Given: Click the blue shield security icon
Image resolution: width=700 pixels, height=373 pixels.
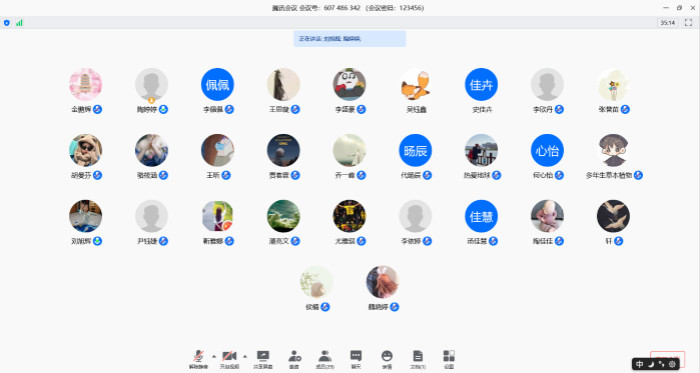Looking at the screenshot, I should (7, 23).
